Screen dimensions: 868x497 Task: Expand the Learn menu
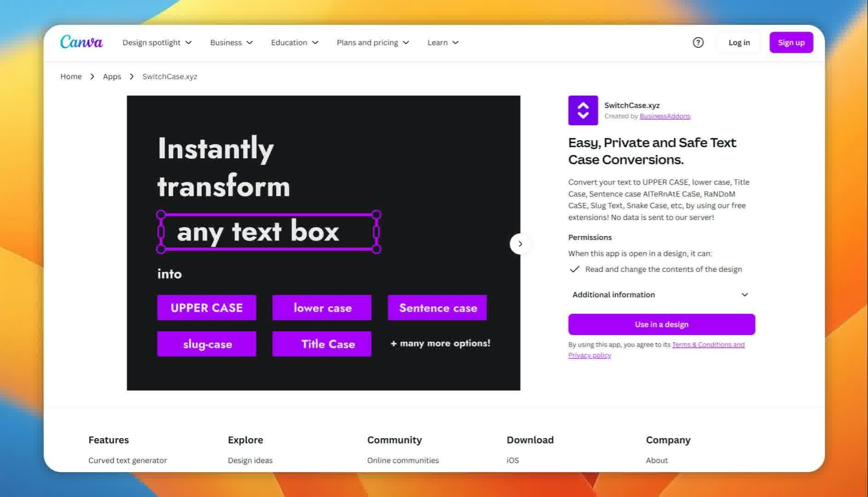coord(443,42)
